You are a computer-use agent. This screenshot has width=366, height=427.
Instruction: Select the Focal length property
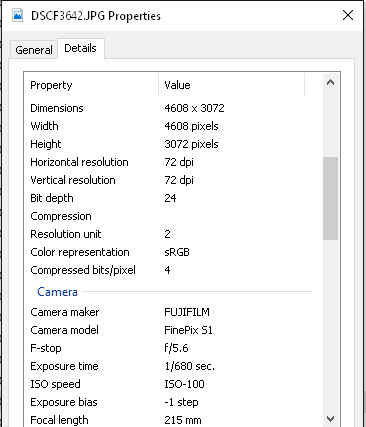(x=59, y=420)
